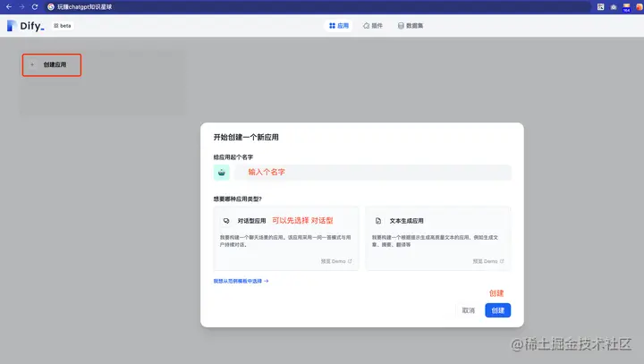Open the QR code browser extension icon
The width and height of the screenshot is (644, 364).
(600, 6)
